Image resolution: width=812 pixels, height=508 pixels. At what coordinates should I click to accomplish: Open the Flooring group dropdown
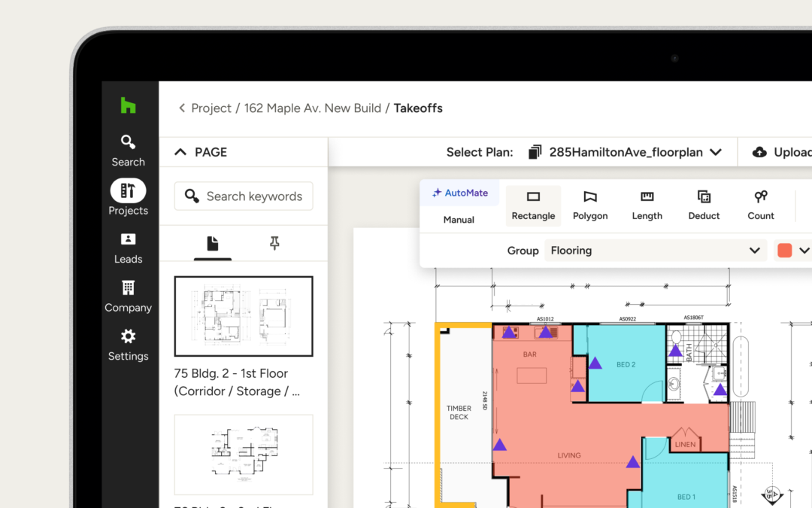coord(655,251)
